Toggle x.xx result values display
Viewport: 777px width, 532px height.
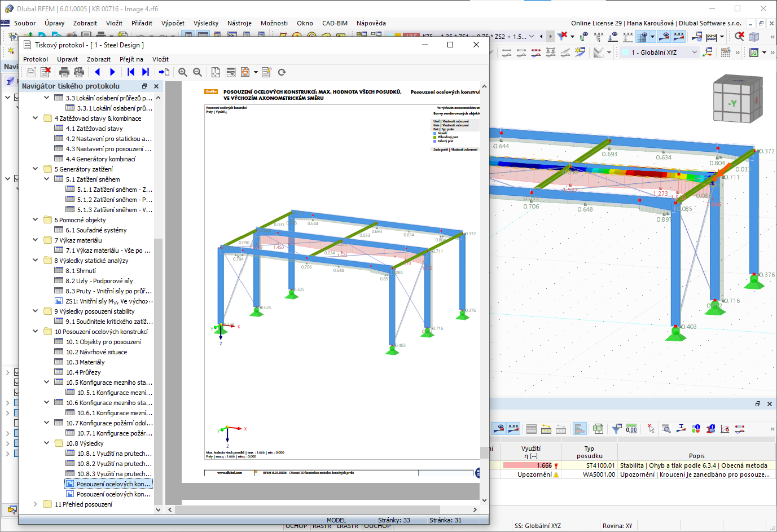pyautogui.click(x=512, y=429)
